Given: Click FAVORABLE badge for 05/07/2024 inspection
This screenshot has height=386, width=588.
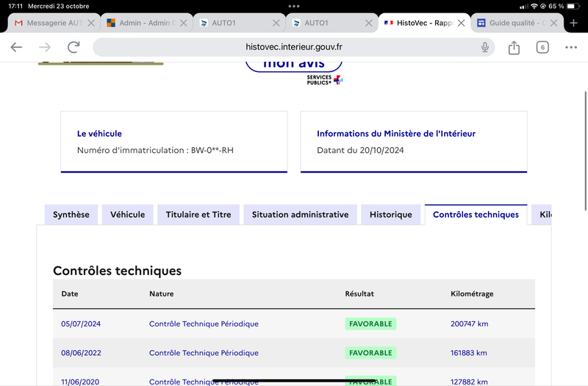Looking at the screenshot, I should click(x=370, y=324).
